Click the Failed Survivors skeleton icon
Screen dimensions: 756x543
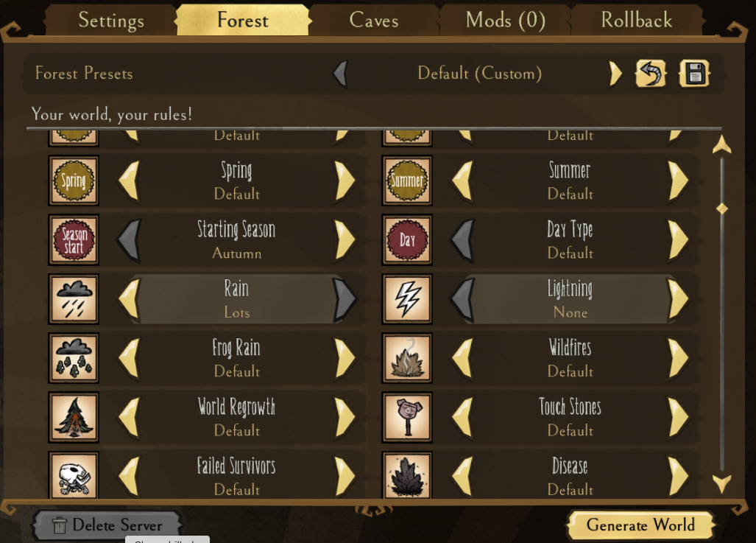pyautogui.click(x=74, y=475)
